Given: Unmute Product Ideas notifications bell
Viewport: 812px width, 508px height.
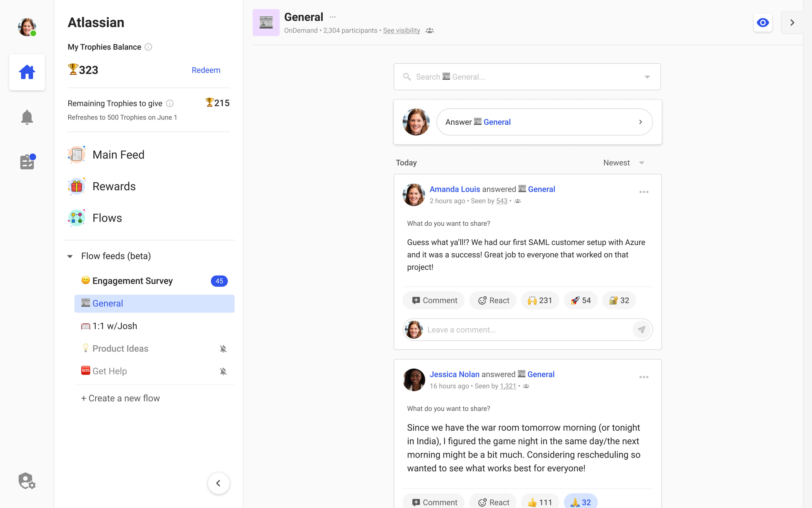Looking at the screenshot, I should point(223,349).
